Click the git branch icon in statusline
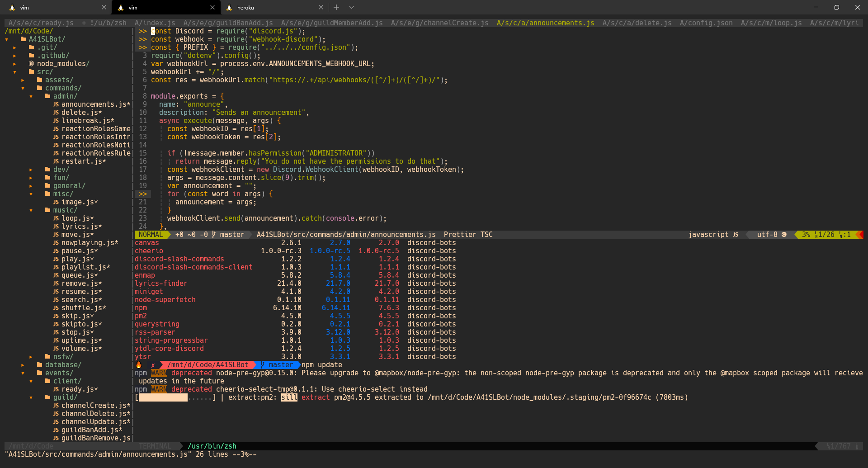The height and width of the screenshot is (468, 868). pyautogui.click(x=214, y=235)
